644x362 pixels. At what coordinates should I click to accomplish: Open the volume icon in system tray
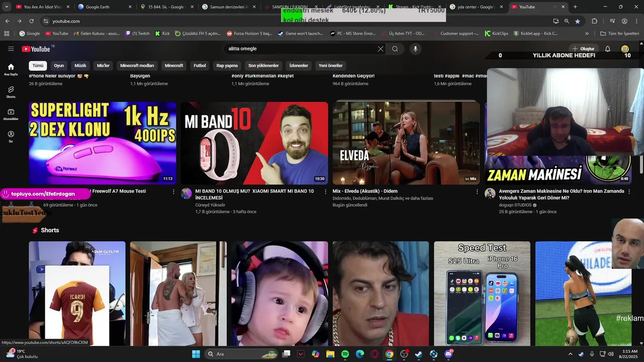click(x=611, y=354)
